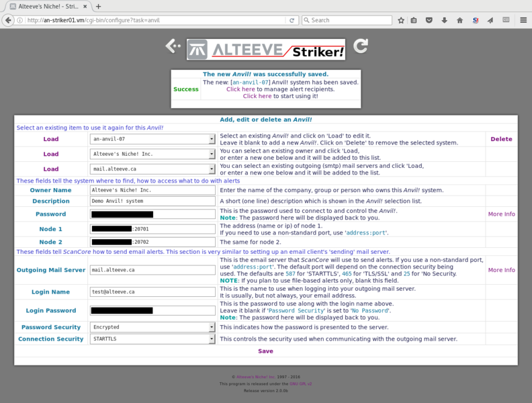This screenshot has height=403, width=532.
Task: Bookmark this page with the star icon
Action: click(x=401, y=20)
